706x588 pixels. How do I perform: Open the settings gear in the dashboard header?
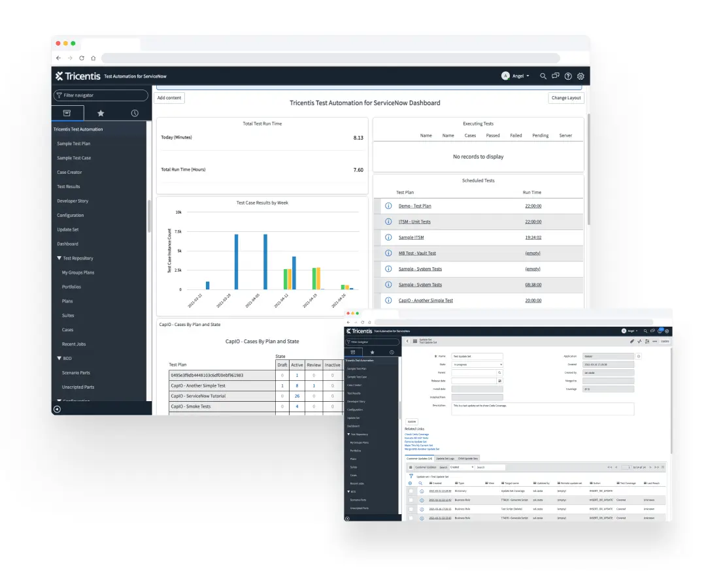[581, 76]
